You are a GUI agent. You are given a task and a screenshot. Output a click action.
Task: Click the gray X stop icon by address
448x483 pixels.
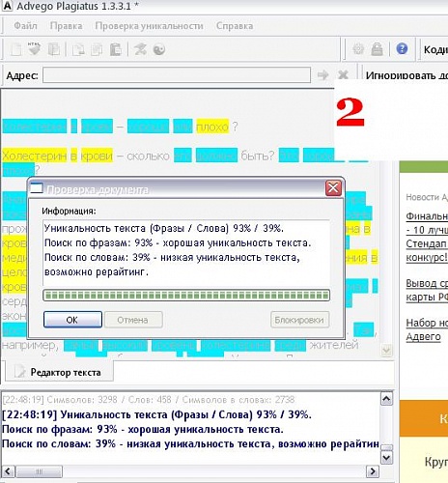[x=343, y=74]
